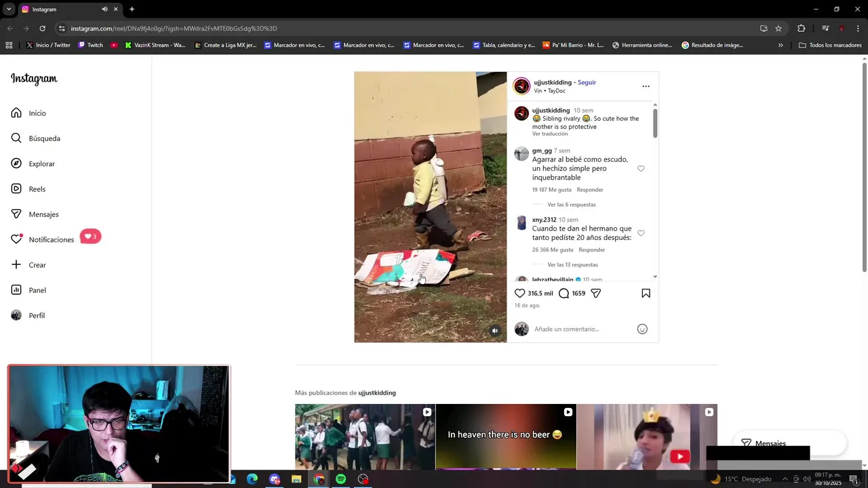This screenshot has width=868, height=488.
Task: Open Twitch bookmark
Action: point(91,45)
